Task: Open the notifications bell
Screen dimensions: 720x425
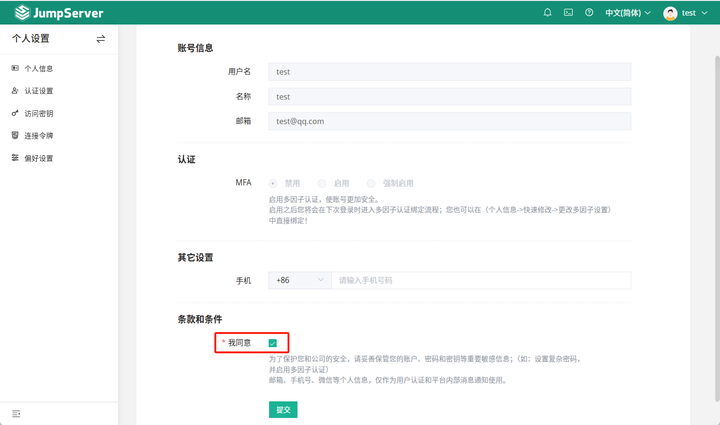Action: point(547,12)
